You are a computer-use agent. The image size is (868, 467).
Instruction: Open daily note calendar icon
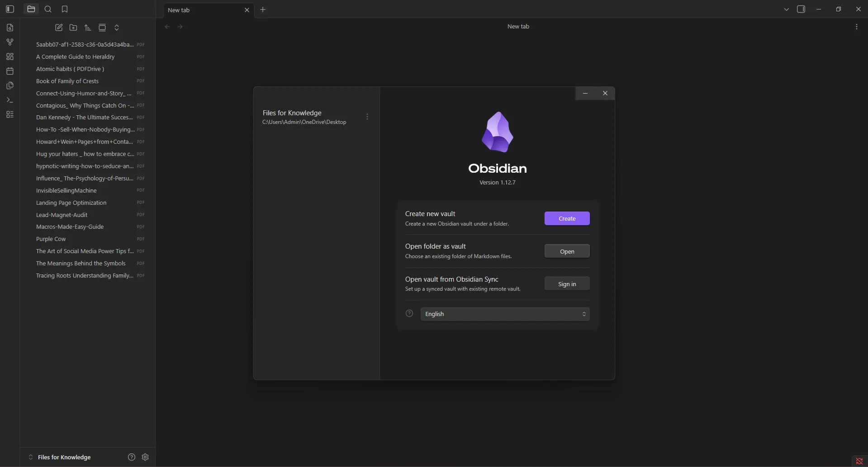[x=10, y=71]
